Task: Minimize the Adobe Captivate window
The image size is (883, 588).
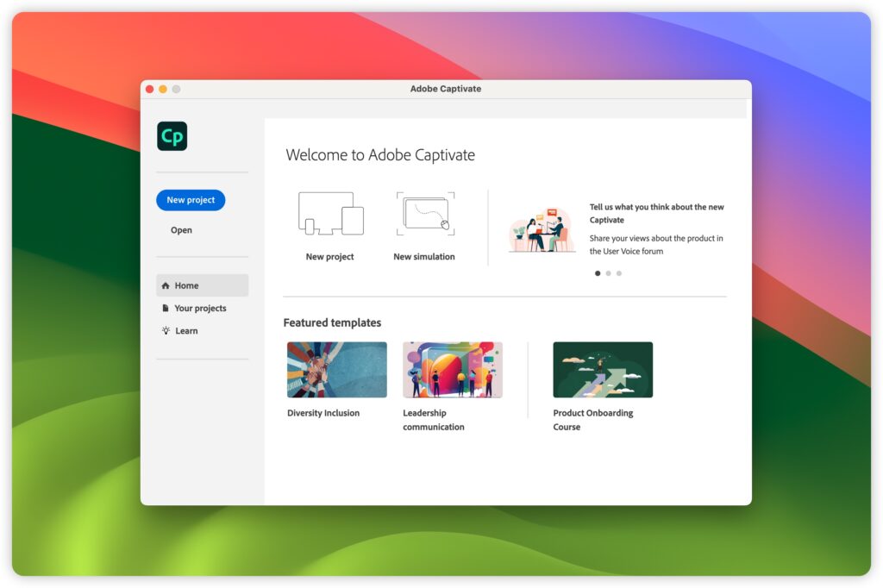Action: click(162, 88)
